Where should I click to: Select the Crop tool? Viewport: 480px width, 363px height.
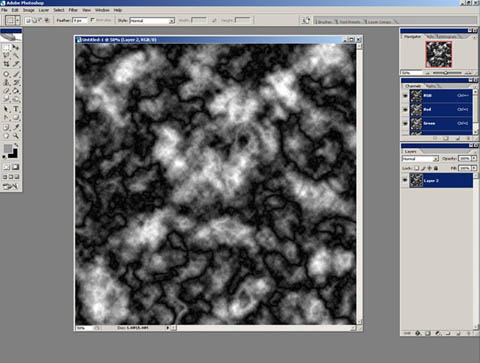tap(6, 64)
